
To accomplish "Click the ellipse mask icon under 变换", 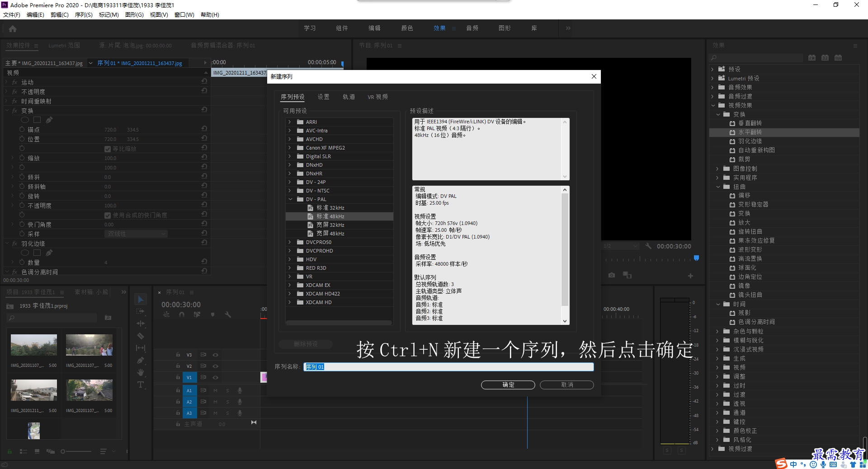I will click(x=25, y=120).
